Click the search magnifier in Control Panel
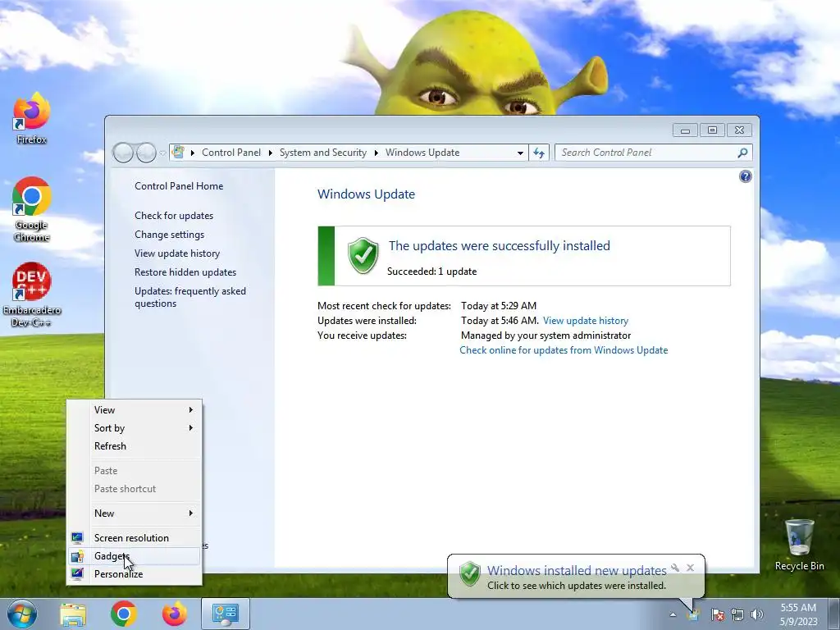 coord(742,153)
